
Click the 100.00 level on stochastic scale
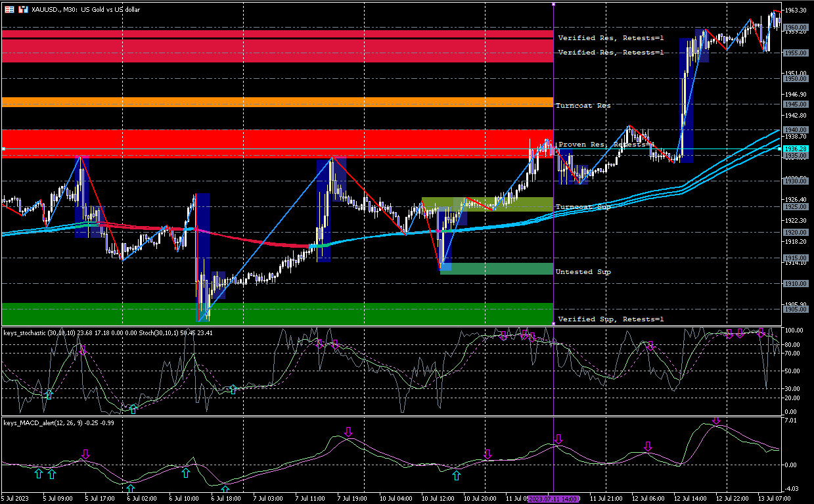click(x=794, y=331)
